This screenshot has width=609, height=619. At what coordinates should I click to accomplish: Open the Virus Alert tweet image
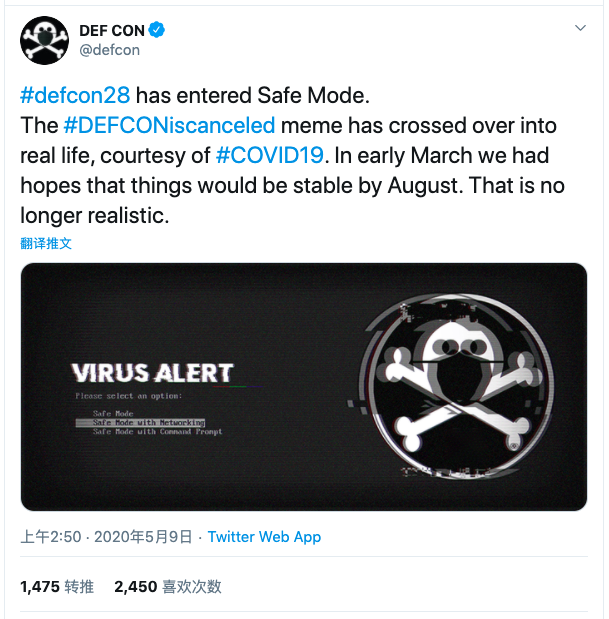pyautogui.click(x=303, y=386)
